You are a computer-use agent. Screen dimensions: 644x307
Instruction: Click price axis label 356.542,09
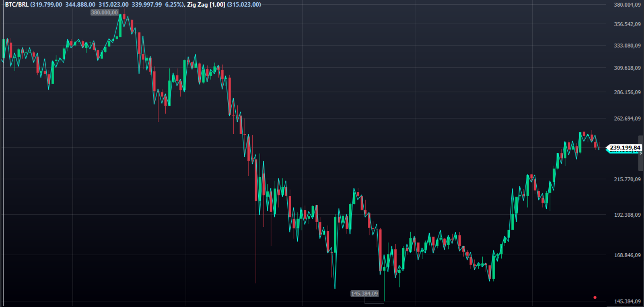[x=627, y=24]
